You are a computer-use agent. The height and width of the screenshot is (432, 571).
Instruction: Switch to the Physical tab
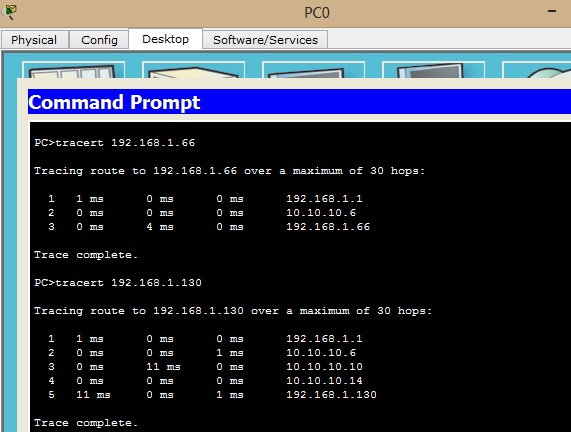click(x=34, y=40)
